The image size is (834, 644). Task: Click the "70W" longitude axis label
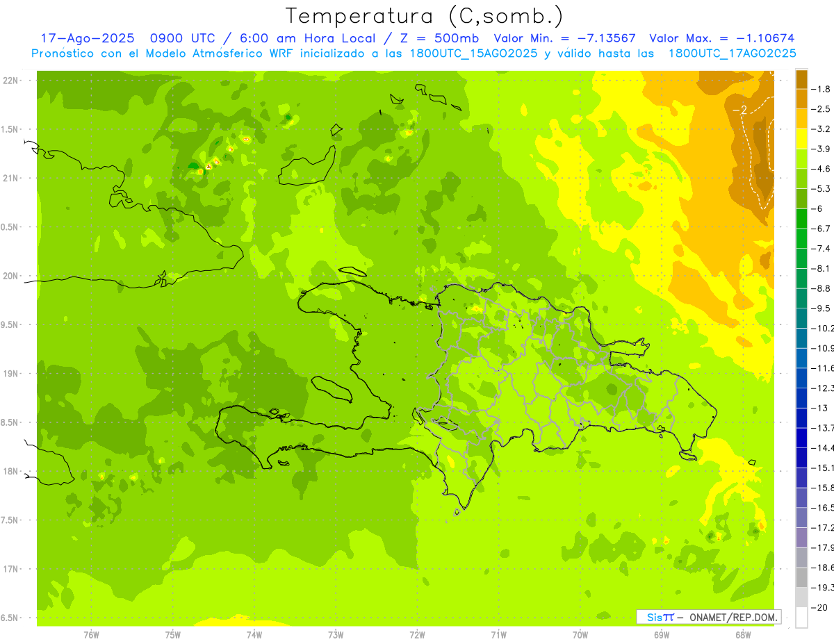point(580,635)
